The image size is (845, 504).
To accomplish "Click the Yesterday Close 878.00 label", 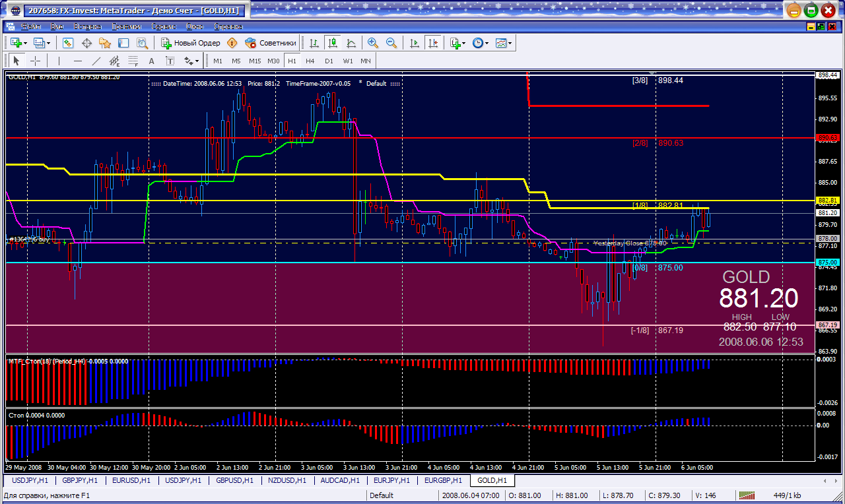I will (x=630, y=243).
